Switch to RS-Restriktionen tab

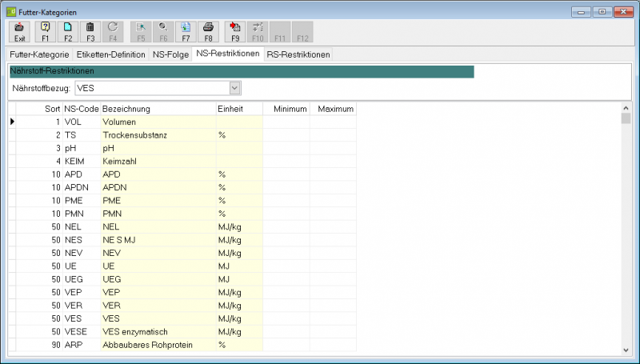click(x=298, y=54)
